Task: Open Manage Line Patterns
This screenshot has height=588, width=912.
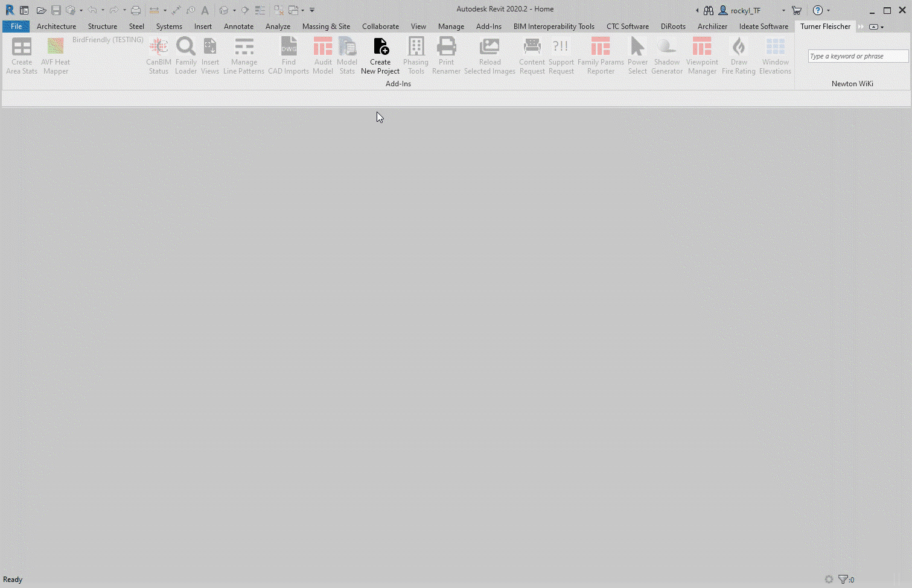Action: (244, 56)
